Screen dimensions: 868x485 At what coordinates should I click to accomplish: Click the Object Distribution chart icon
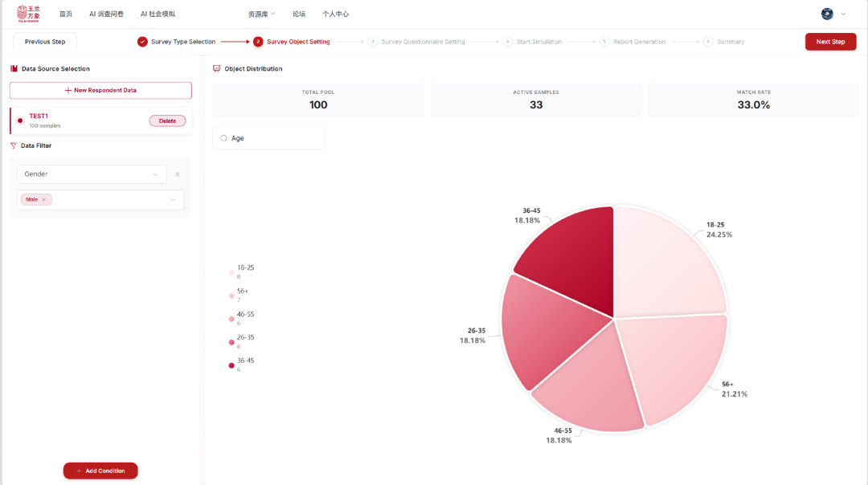coord(216,69)
